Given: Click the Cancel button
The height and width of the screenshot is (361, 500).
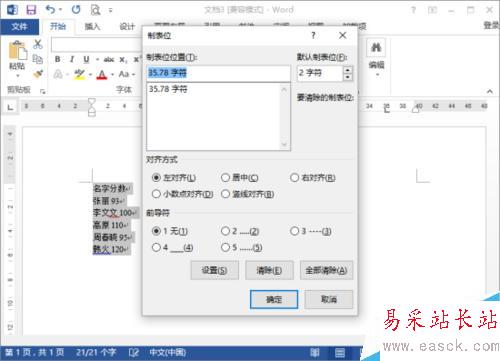Looking at the screenshot, I should (329, 299).
